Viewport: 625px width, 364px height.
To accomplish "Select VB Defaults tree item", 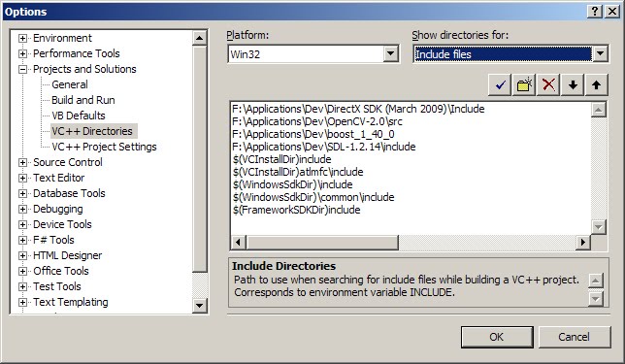I will click(x=79, y=116).
